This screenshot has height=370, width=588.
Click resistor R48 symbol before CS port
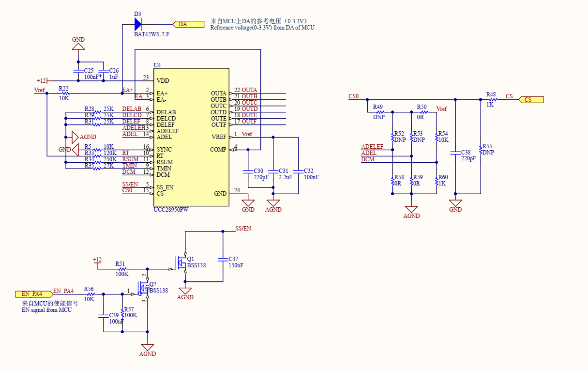click(493, 100)
